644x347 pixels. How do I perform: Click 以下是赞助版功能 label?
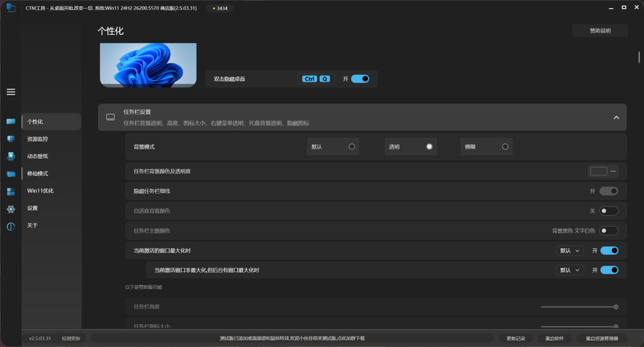click(x=143, y=287)
